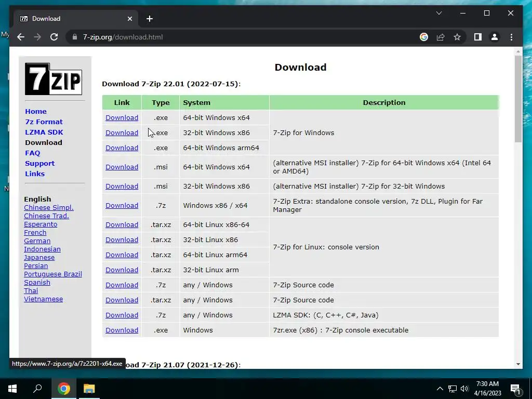
Task: Open the Support sidebar link
Action: pyautogui.click(x=39, y=163)
